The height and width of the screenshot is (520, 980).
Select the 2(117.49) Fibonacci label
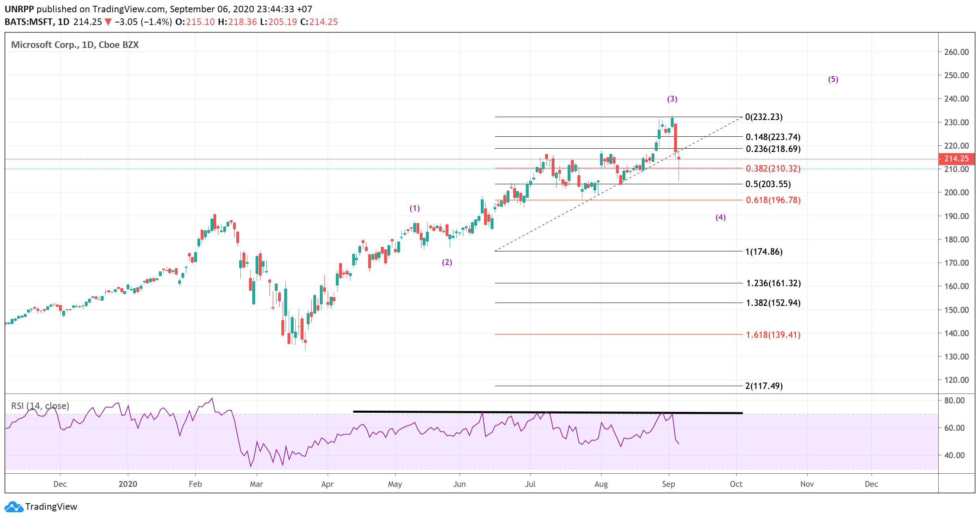(x=764, y=386)
